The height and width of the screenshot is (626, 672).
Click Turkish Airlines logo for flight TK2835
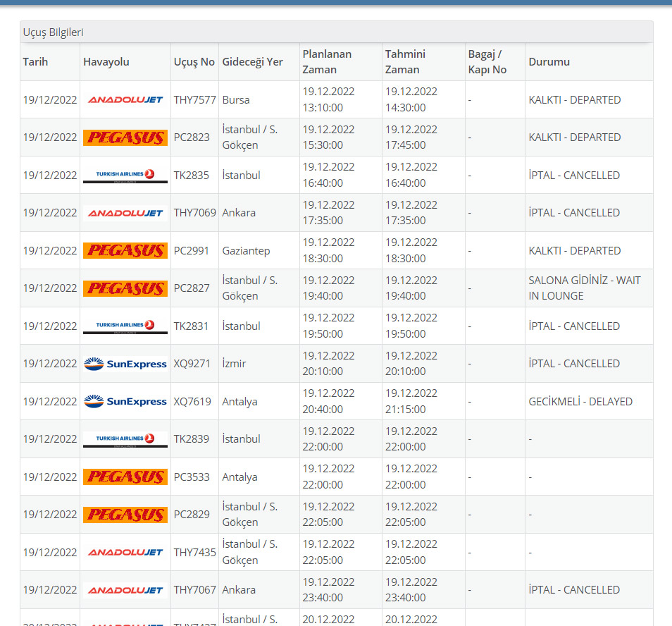click(125, 176)
